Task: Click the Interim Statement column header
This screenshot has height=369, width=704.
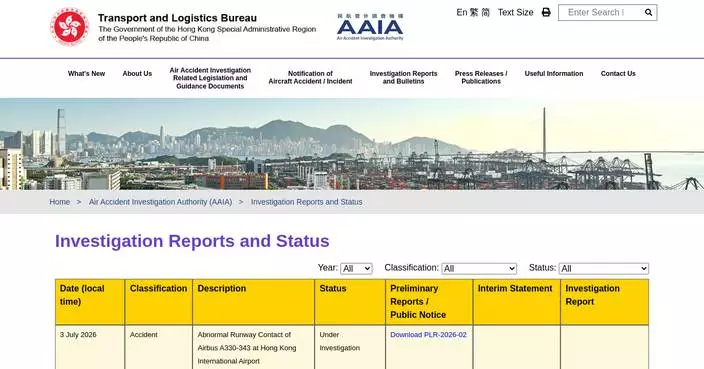Action: [516, 302]
